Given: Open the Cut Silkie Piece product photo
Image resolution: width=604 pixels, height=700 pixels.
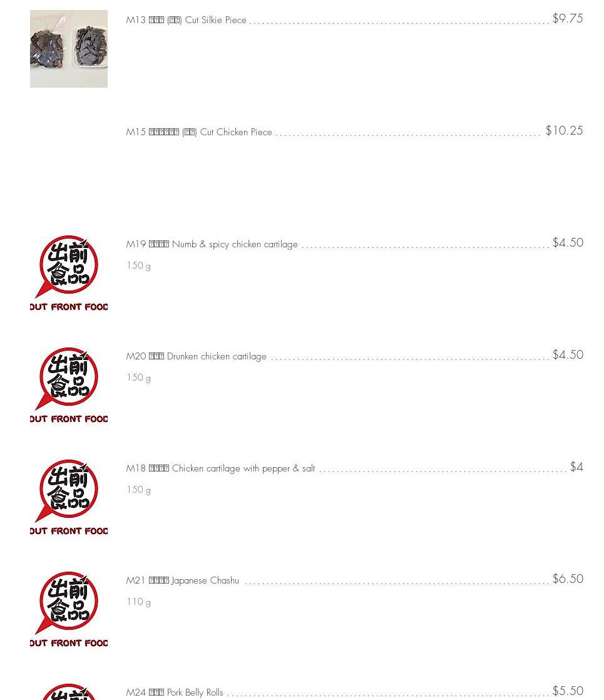Looking at the screenshot, I should [69, 49].
